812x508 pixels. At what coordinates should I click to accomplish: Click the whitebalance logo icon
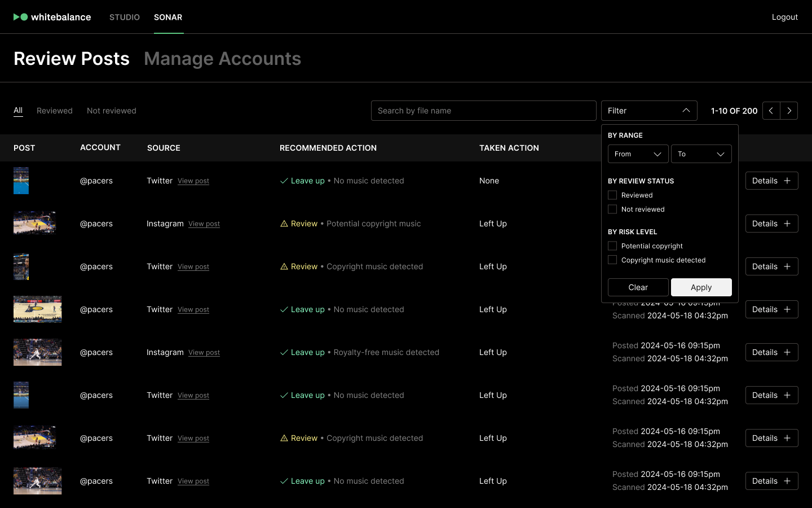[20, 17]
